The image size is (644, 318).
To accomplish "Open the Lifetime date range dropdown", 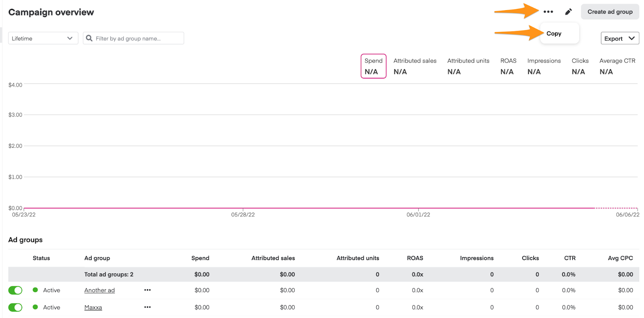I will (x=43, y=38).
